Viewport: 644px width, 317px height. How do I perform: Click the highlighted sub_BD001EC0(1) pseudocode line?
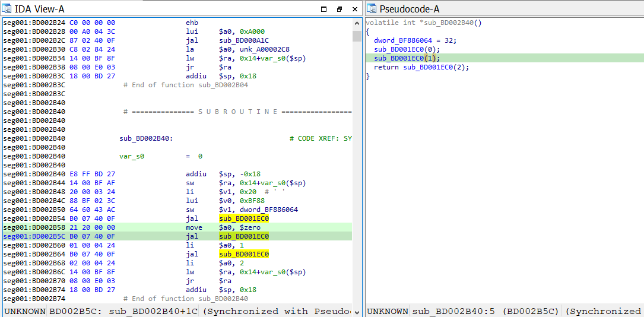coord(505,58)
